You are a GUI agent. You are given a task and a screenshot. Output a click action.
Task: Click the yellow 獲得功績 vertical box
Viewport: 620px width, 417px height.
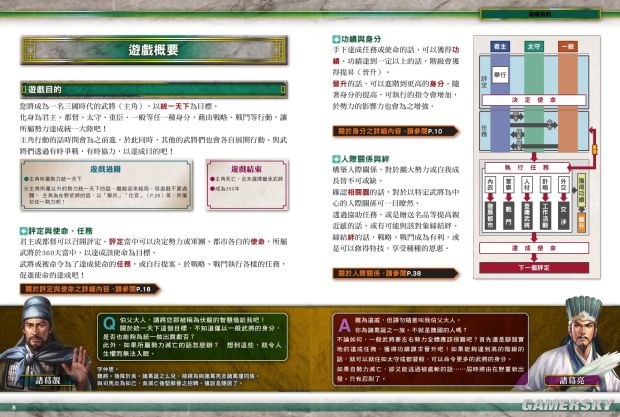click(581, 190)
